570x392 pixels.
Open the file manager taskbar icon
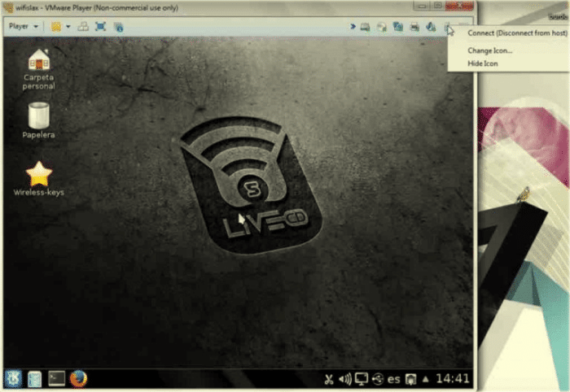pos(35,379)
